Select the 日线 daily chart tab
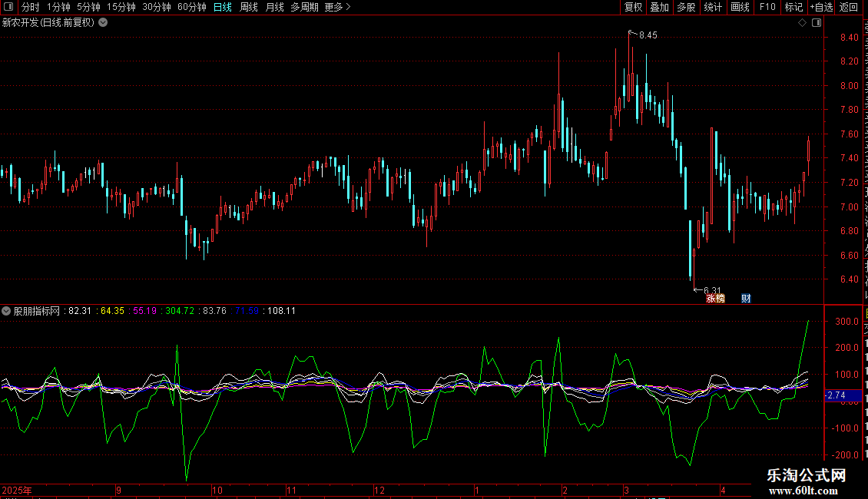This screenshot has width=868, height=499. 223,7
